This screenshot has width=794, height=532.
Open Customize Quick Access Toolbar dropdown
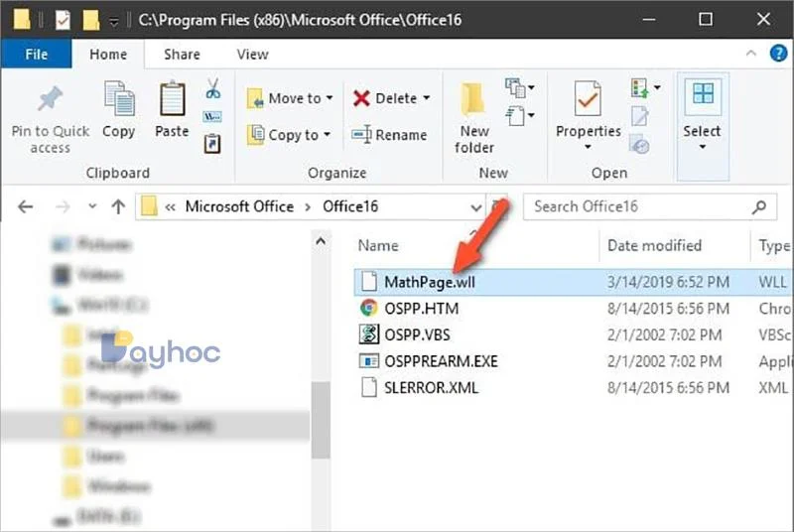tap(114, 21)
